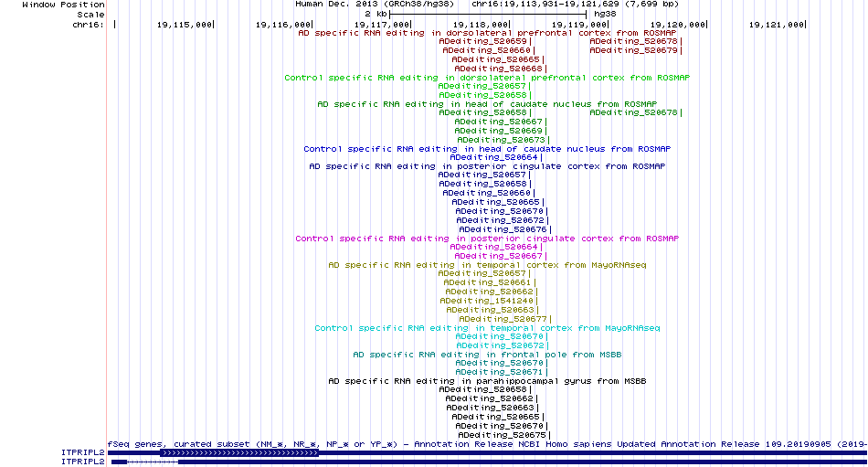Select the first ITPRIPL2 gene label

pos(83,452)
